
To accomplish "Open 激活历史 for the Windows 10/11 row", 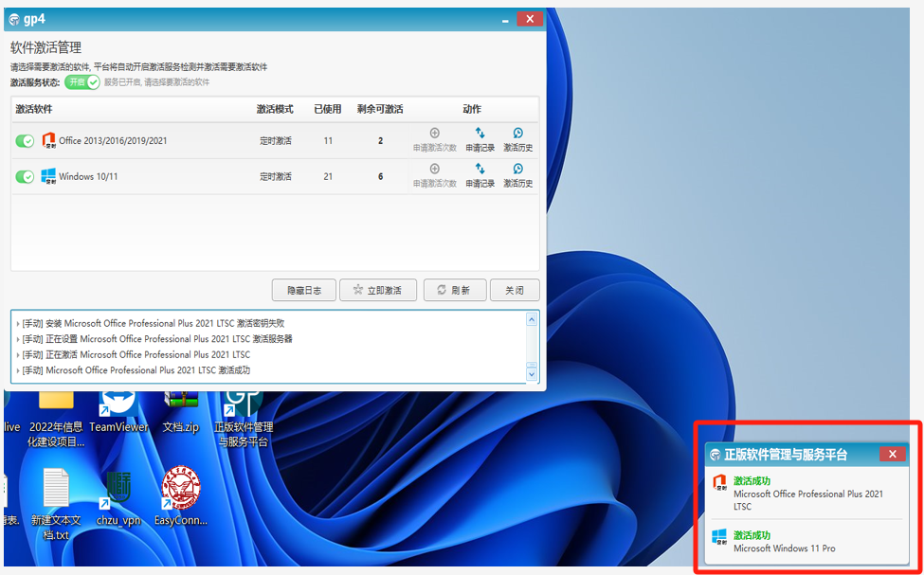I will tap(518, 176).
